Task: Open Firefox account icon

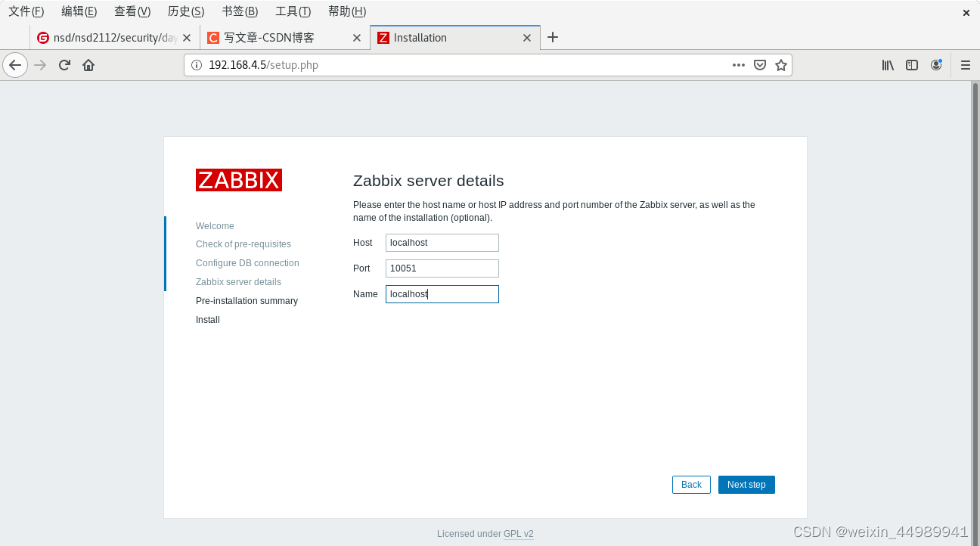Action: (x=936, y=65)
